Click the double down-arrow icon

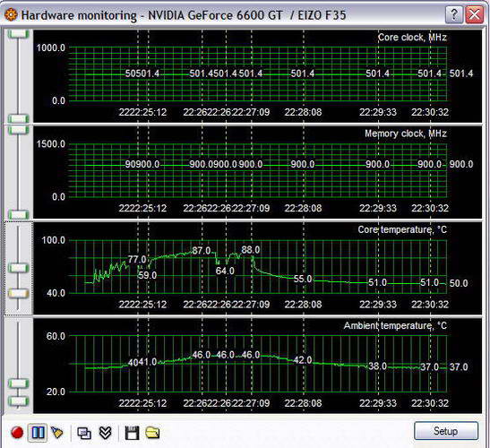106,433
